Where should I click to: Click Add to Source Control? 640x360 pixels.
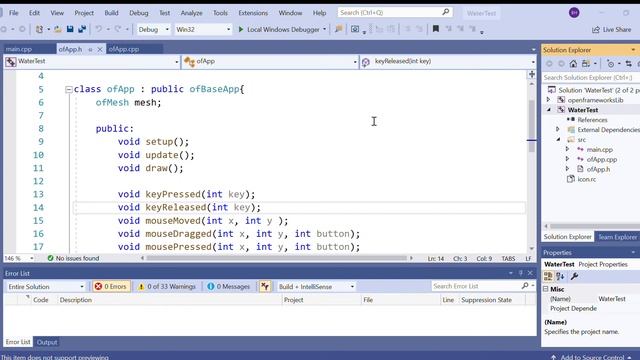[x=593, y=357]
